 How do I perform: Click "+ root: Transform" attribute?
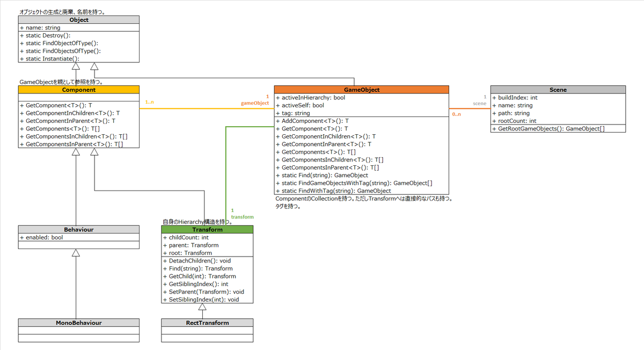(187, 253)
